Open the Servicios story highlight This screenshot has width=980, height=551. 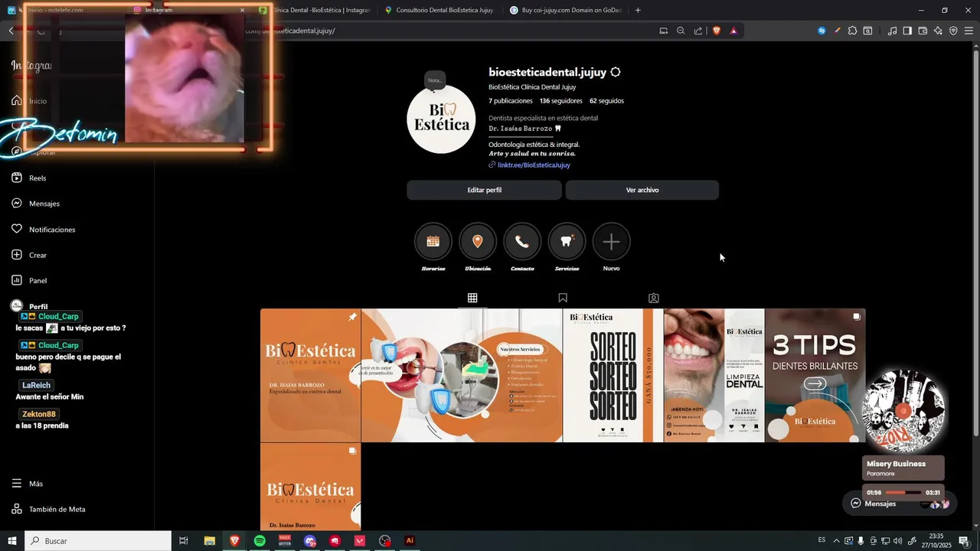click(x=567, y=242)
